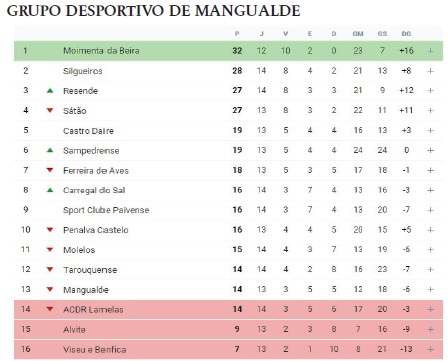
Task: Click the Molelos row plus icon
Action: 430,250
